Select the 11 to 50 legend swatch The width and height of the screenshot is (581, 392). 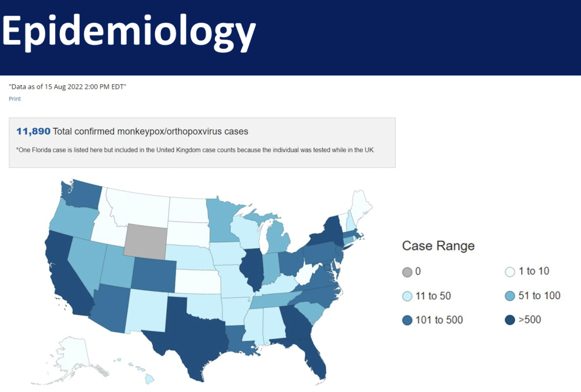click(x=407, y=296)
